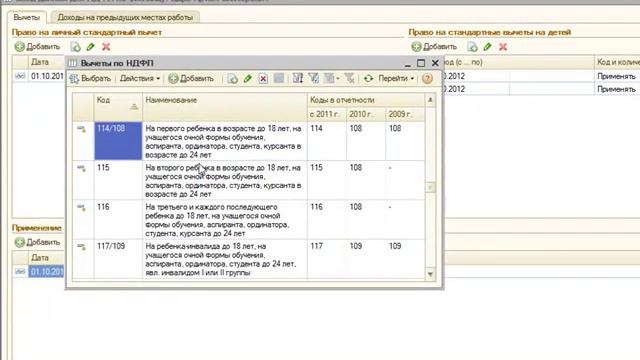Screen dimensions: 640x360
Task: Click Добавить in the Применение section
Action: point(37,242)
